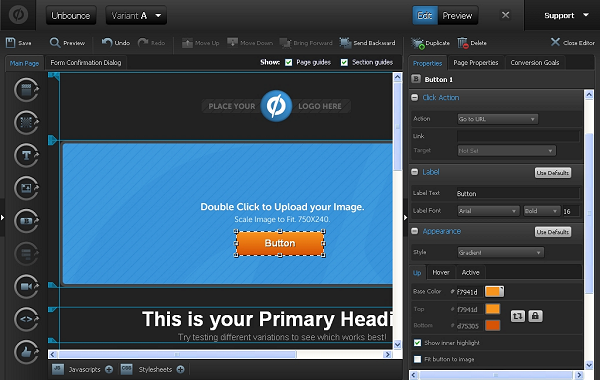
Task: Select the Custom HTML element tool
Action: click(26, 319)
